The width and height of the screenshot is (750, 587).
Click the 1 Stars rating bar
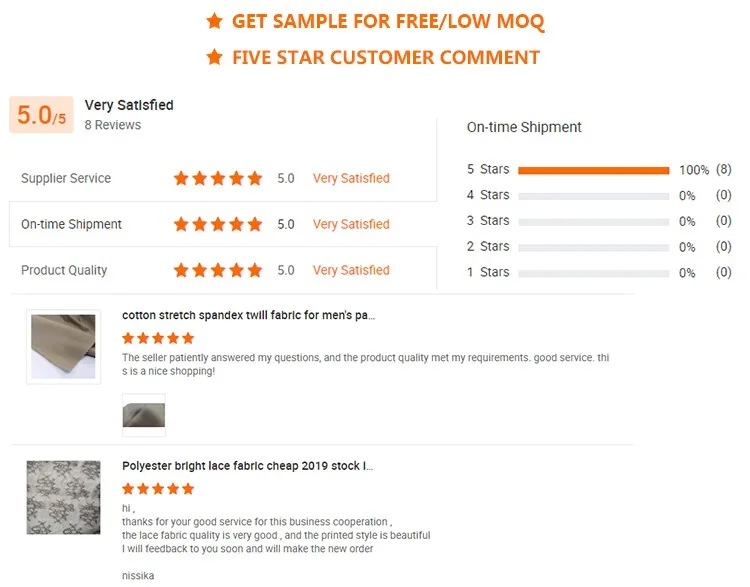click(593, 273)
